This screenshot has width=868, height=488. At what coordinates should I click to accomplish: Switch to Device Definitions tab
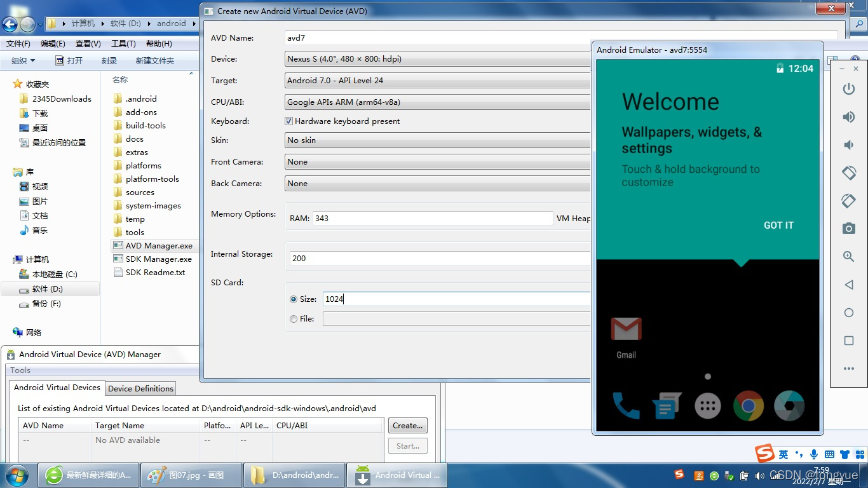point(140,388)
